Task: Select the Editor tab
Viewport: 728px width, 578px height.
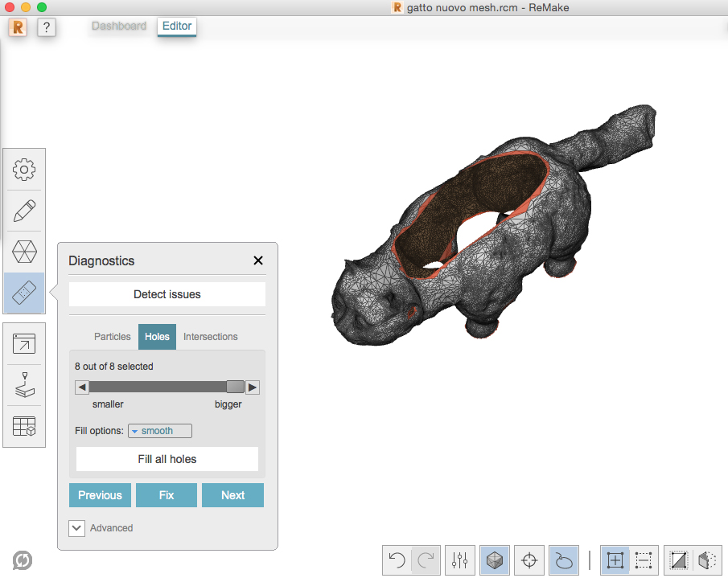Action: 177,26
